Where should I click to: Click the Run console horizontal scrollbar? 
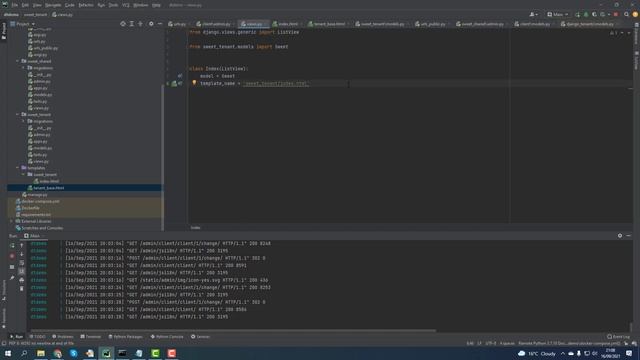coord(233,330)
